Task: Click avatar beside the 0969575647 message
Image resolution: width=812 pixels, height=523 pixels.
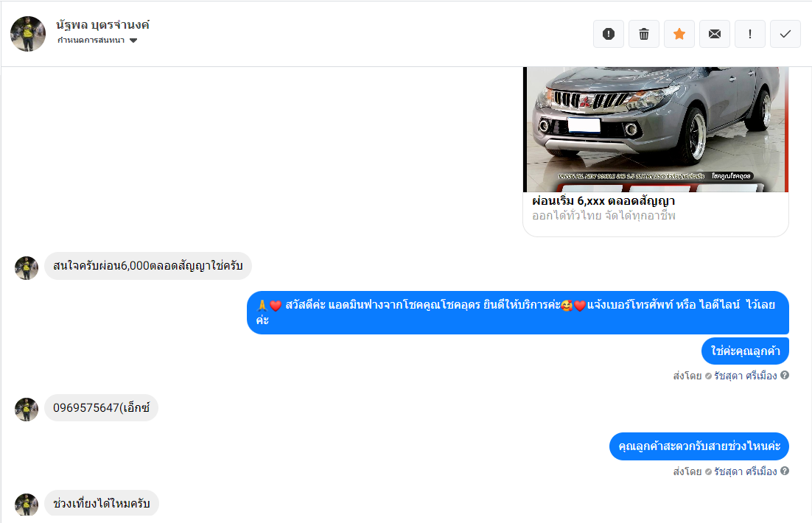Action: coord(27,410)
